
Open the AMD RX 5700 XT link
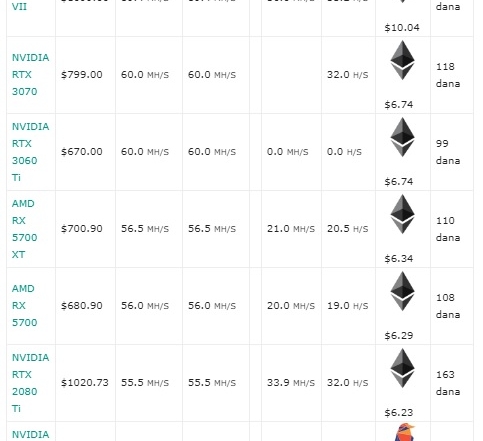point(24,229)
